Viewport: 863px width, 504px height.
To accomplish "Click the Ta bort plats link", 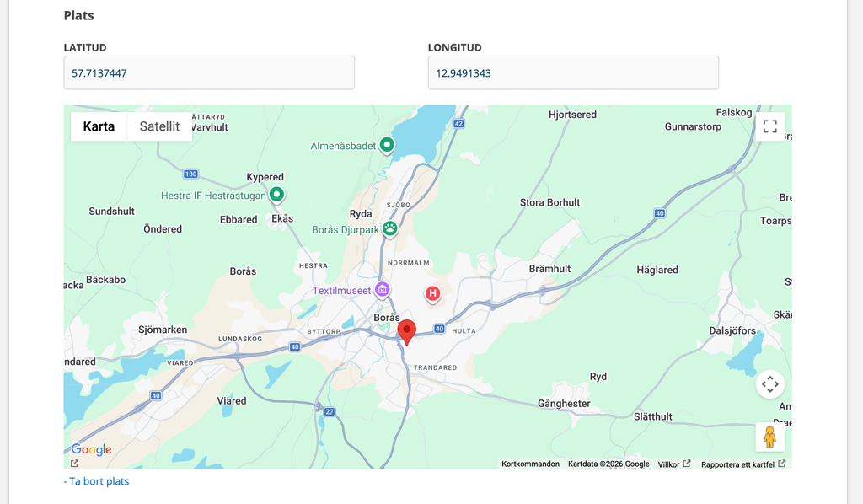I will (x=96, y=482).
